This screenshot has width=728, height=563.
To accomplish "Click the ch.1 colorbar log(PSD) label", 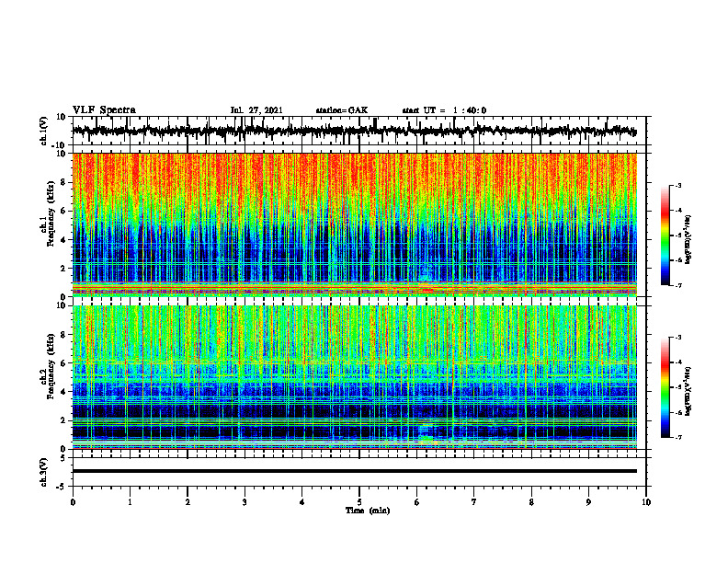I will point(688,239).
